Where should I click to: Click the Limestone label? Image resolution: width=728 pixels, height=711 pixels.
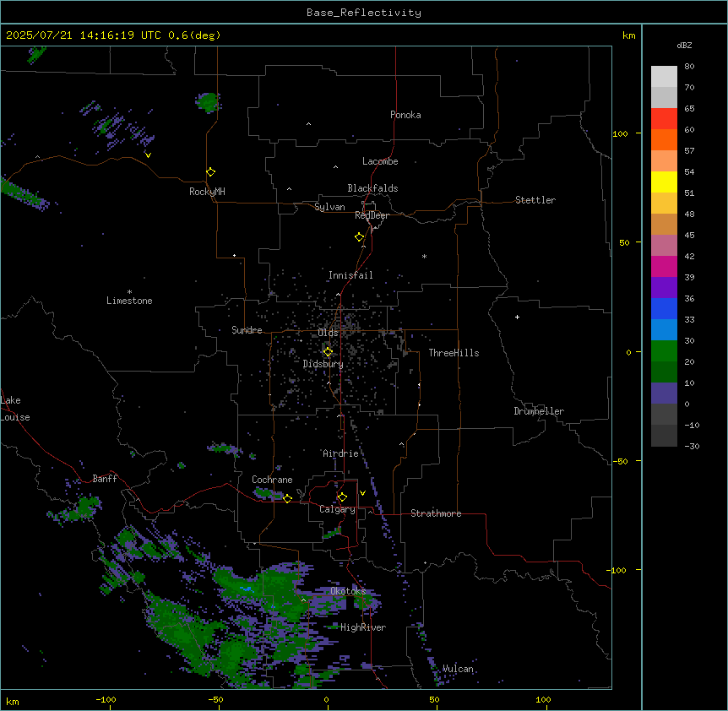[129, 301]
